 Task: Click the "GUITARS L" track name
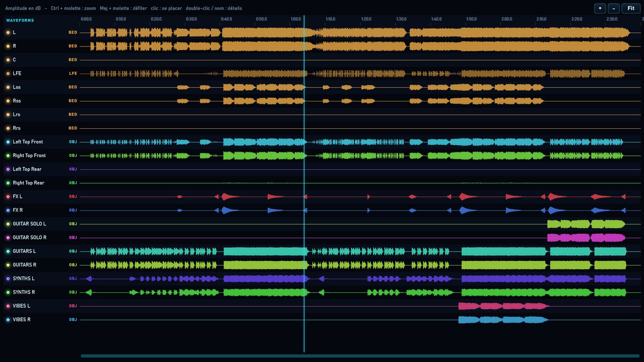click(24, 251)
